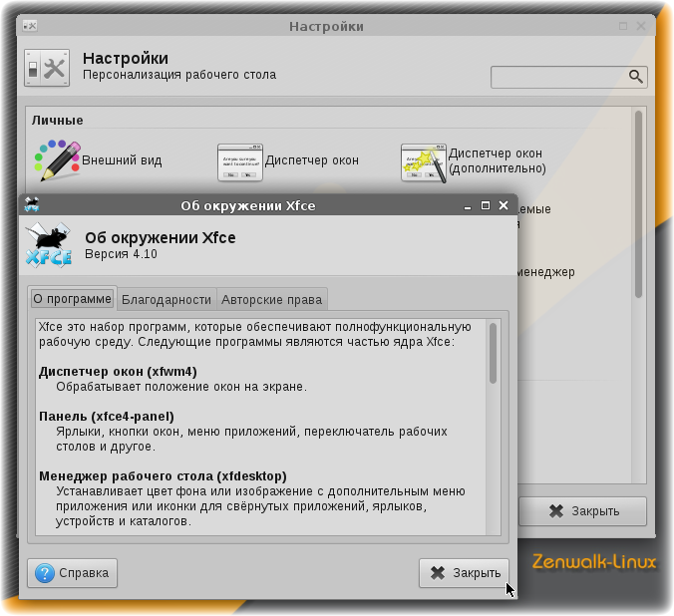The width and height of the screenshot is (674, 616).
Task: Open Диспетчер окон (дополнительно) icon
Action: click(424, 162)
